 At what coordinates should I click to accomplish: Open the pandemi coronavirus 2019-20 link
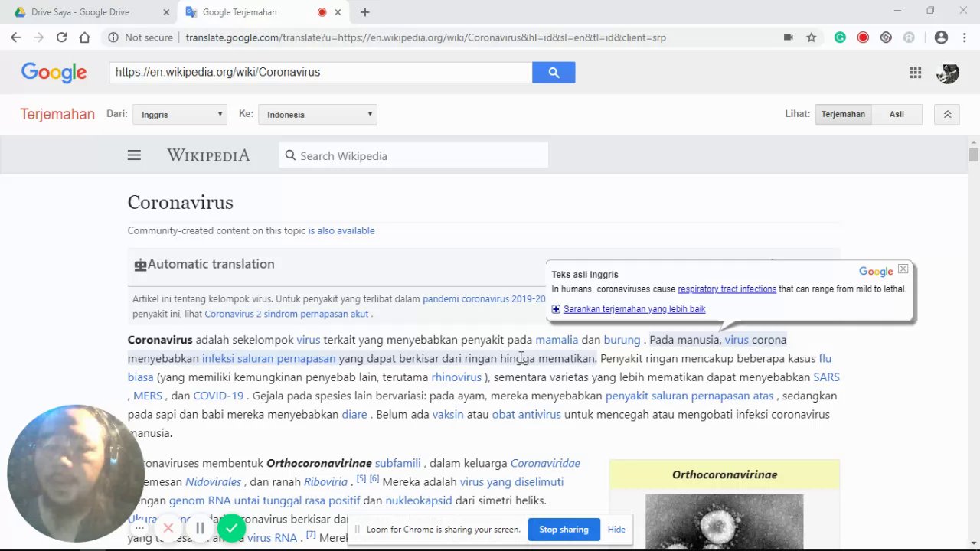click(x=484, y=298)
